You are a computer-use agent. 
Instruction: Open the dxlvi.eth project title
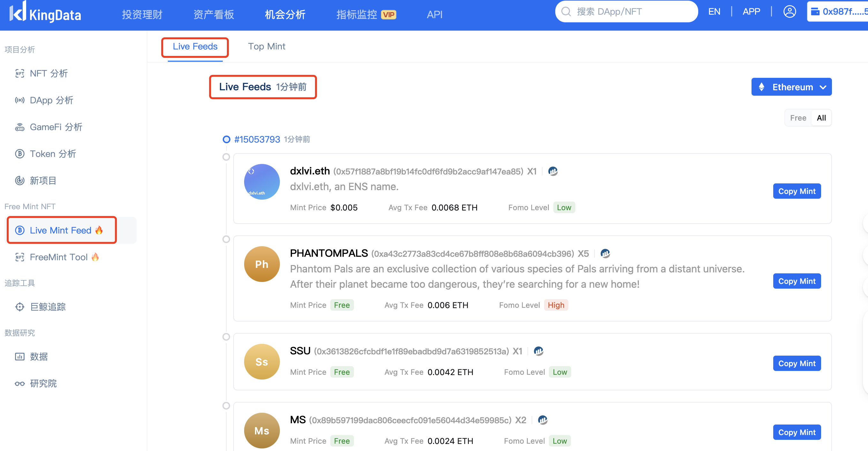pos(310,172)
